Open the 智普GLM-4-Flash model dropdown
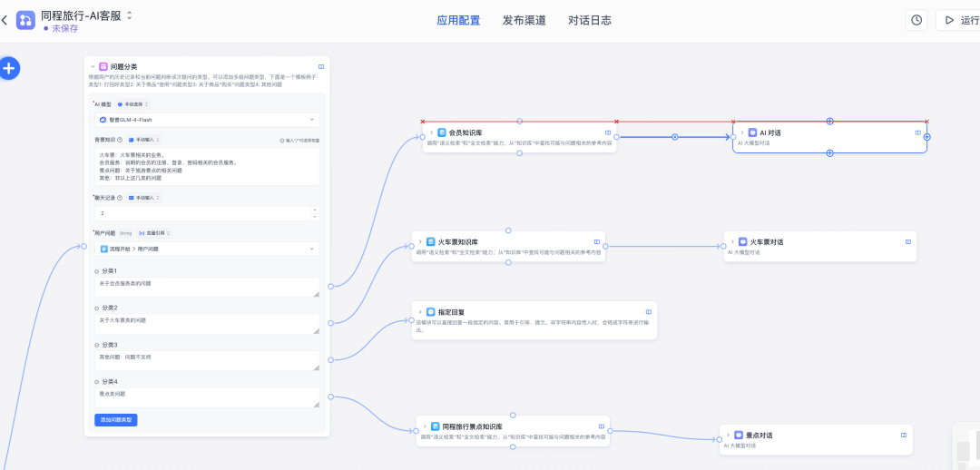The image size is (980, 470). coord(207,120)
